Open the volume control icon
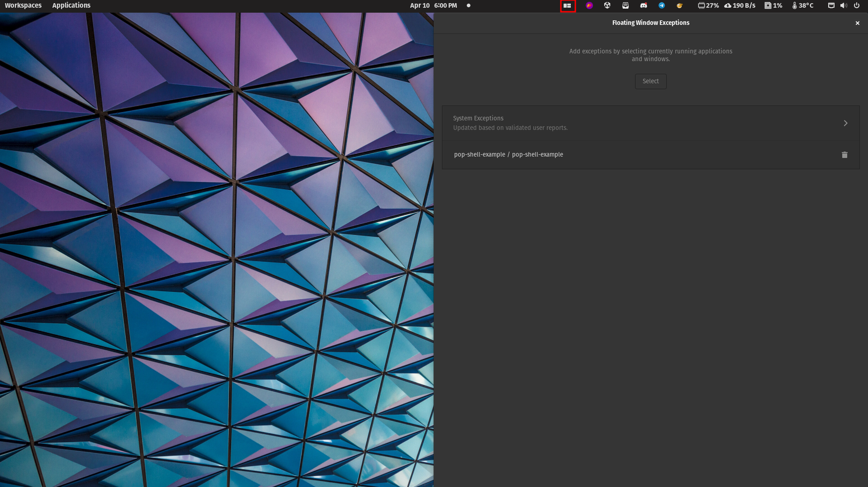 843,5
